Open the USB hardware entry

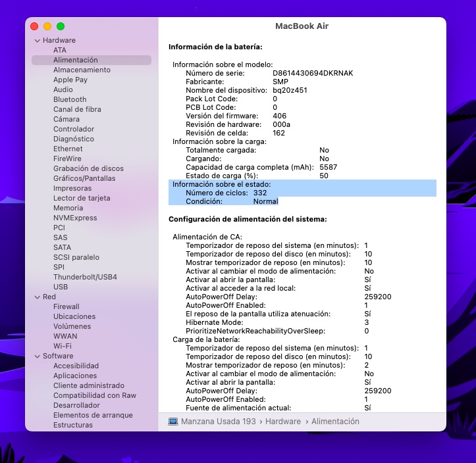(61, 287)
